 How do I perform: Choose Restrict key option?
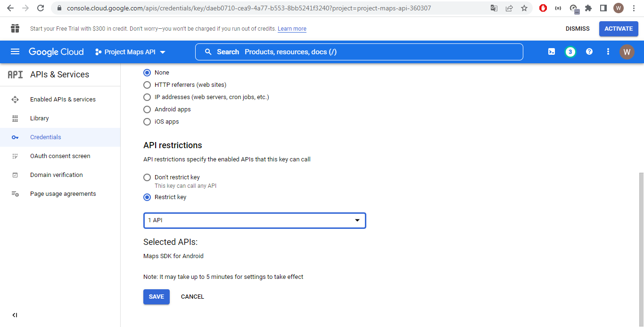pyautogui.click(x=147, y=197)
